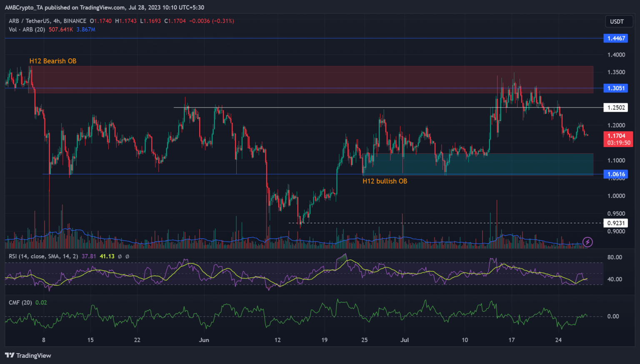
Task: Click the Jun marker on time axis
Action: (x=204, y=340)
